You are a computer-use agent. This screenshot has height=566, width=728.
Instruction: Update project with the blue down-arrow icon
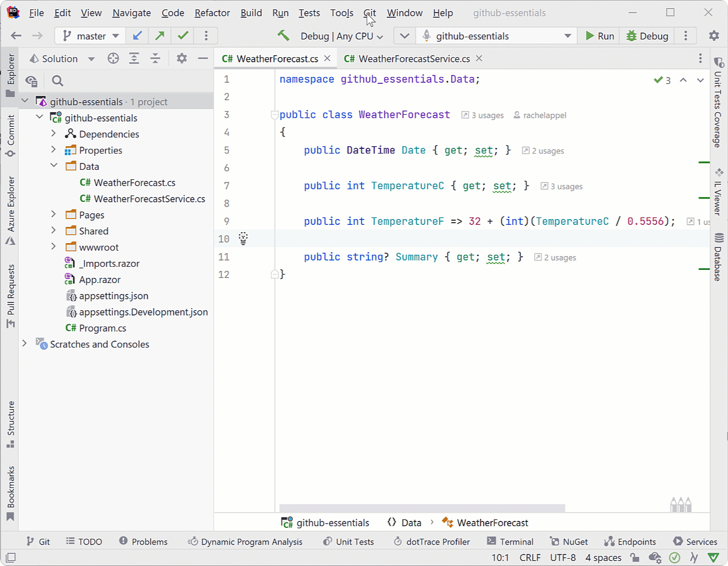[x=137, y=36]
